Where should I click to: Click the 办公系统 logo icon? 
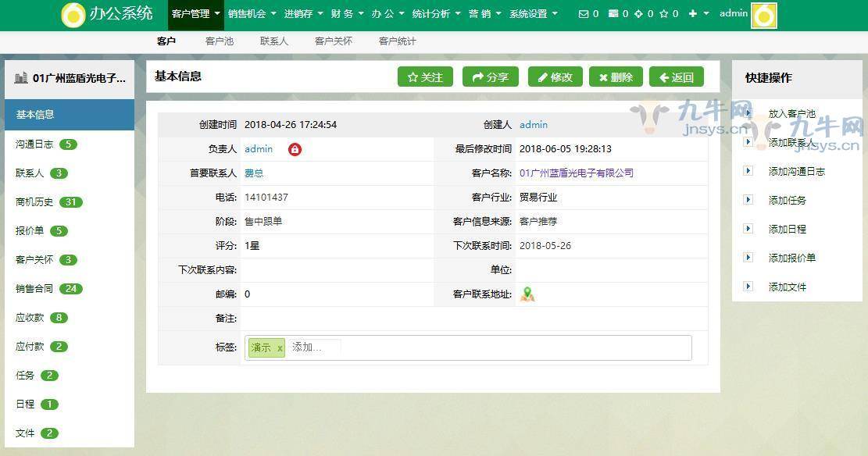point(74,13)
